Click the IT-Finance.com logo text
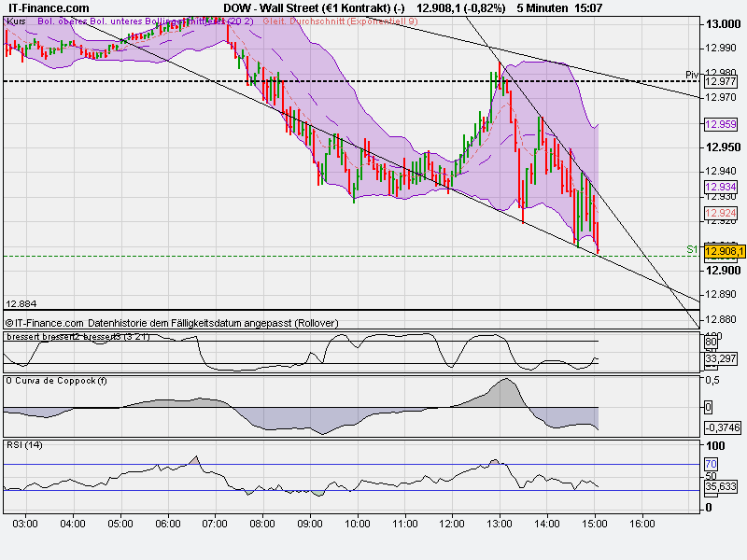747x560 pixels. coord(49,8)
